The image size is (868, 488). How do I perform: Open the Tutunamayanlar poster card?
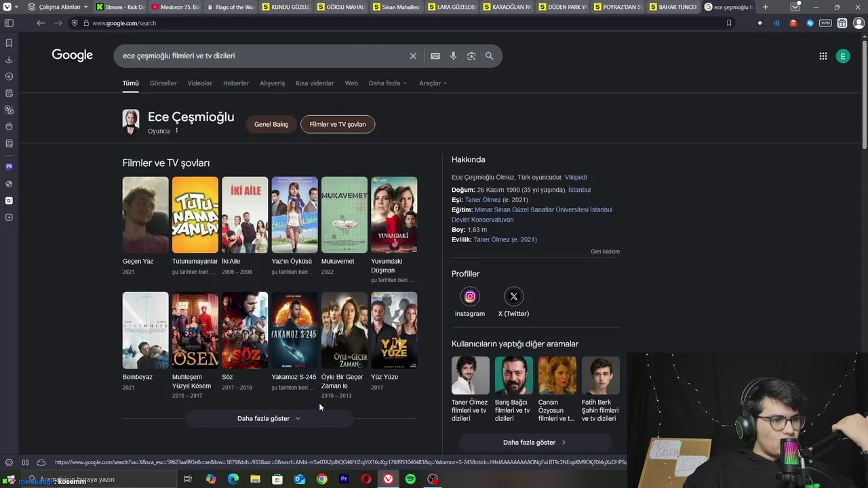195,215
